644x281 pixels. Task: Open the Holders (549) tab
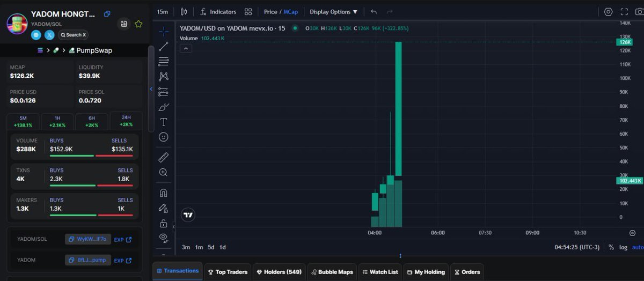click(x=279, y=272)
